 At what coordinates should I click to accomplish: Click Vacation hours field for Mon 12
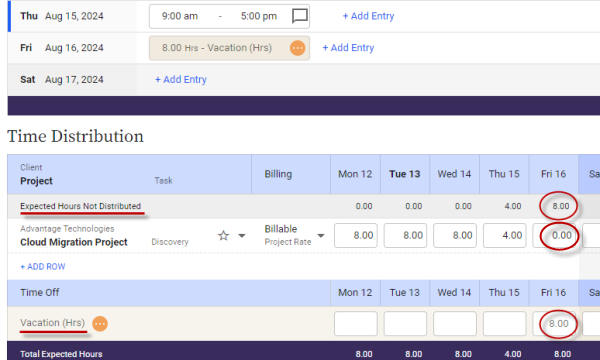(356, 324)
